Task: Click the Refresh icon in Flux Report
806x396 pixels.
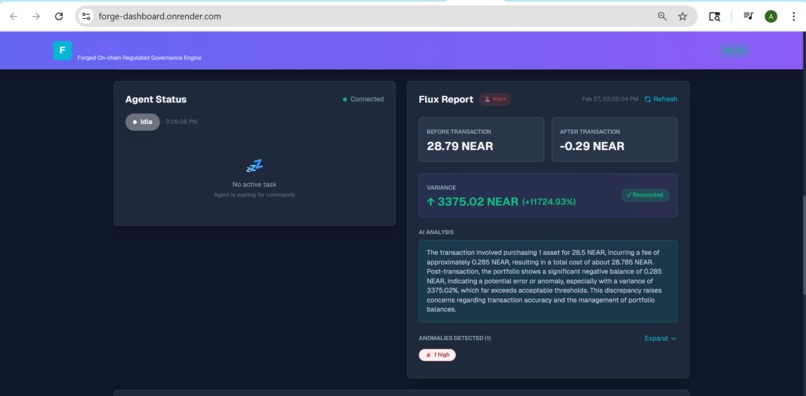Action: tap(648, 99)
